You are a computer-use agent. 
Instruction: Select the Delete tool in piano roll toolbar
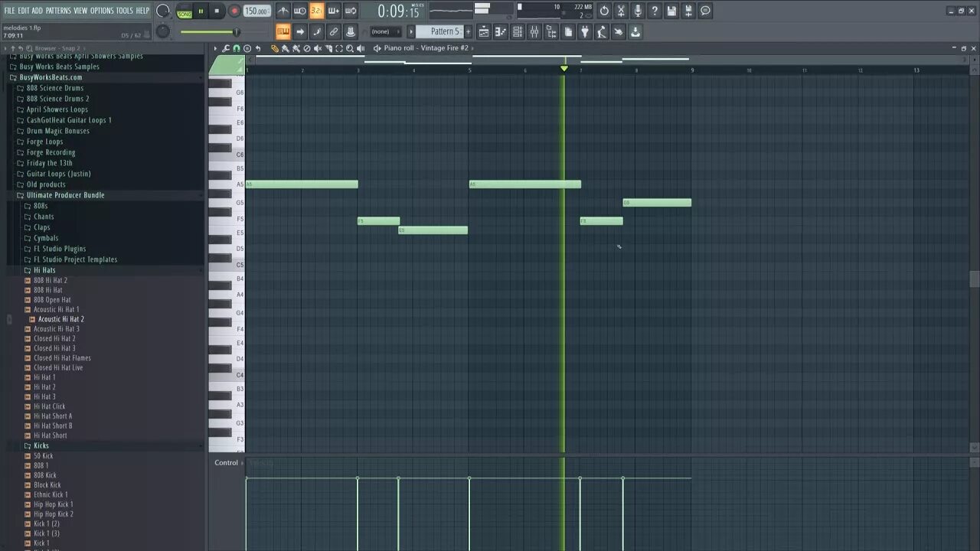(306, 48)
